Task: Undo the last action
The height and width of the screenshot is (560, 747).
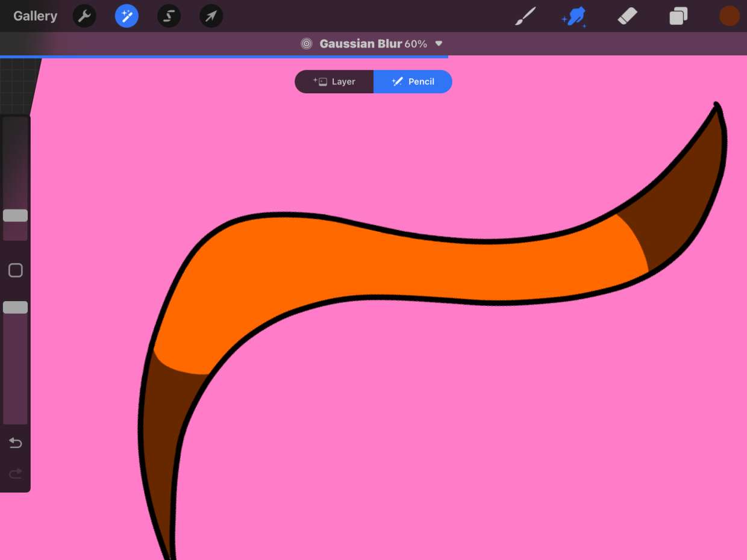Action: tap(16, 444)
